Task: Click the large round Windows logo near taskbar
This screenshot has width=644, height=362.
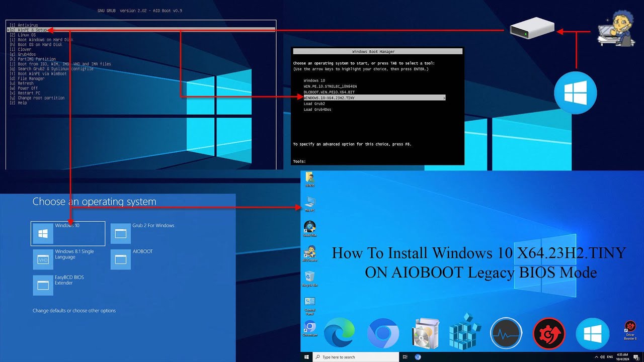Action: tap(592, 333)
